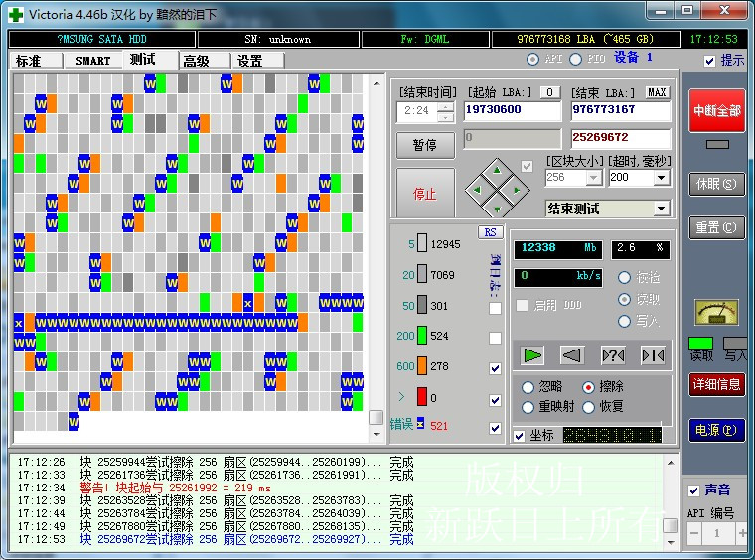Screen dimensions: 755x560
Task: Click the MAX end LBA button
Action: coord(658,92)
